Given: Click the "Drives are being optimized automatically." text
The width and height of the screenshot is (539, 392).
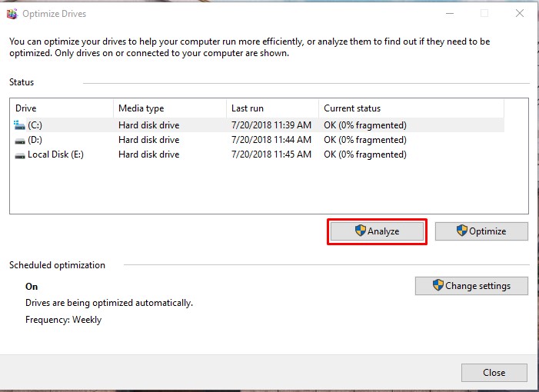Looking at the screenshot, I should pos(109,303).
